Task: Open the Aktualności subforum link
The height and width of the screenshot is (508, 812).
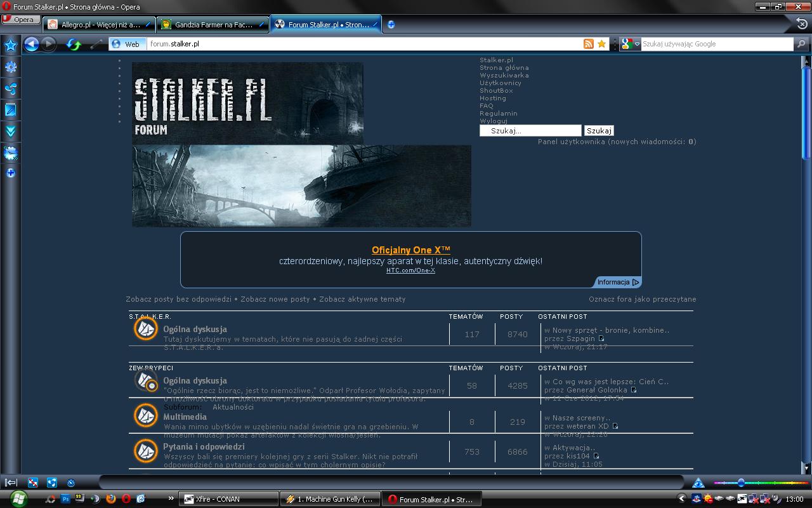Action: 233,407
